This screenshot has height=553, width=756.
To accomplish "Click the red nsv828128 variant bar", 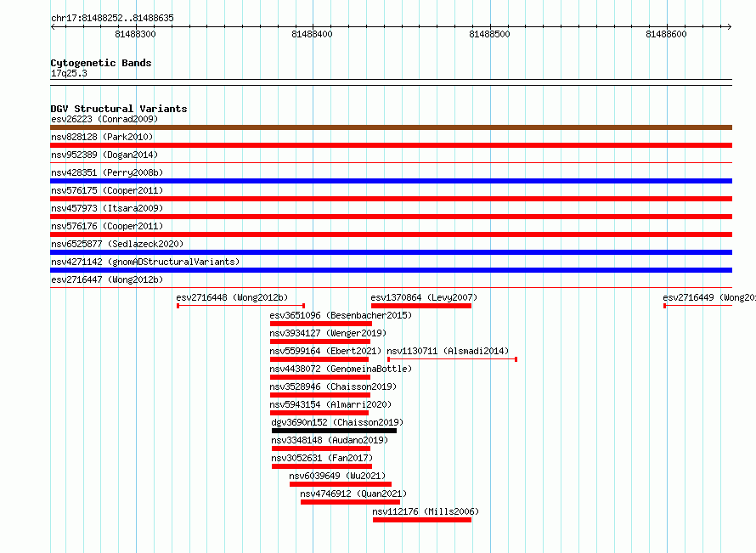I will click(391, 145).
